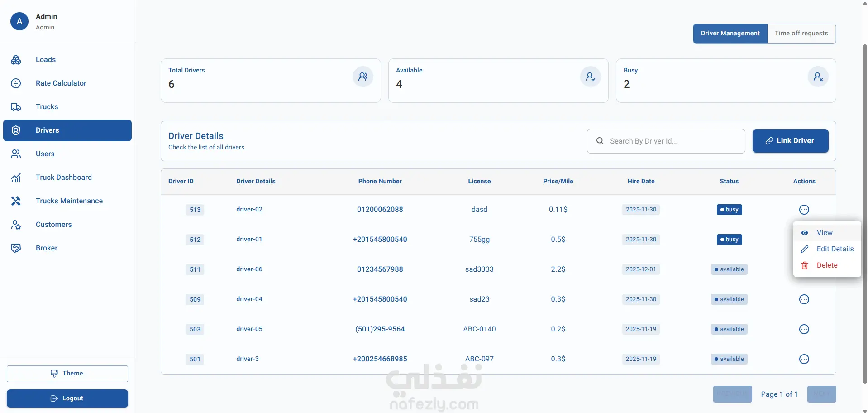Viewport: 868px width, 413px height.
Task: Open Users via the people icon
Action: point(16,154)
